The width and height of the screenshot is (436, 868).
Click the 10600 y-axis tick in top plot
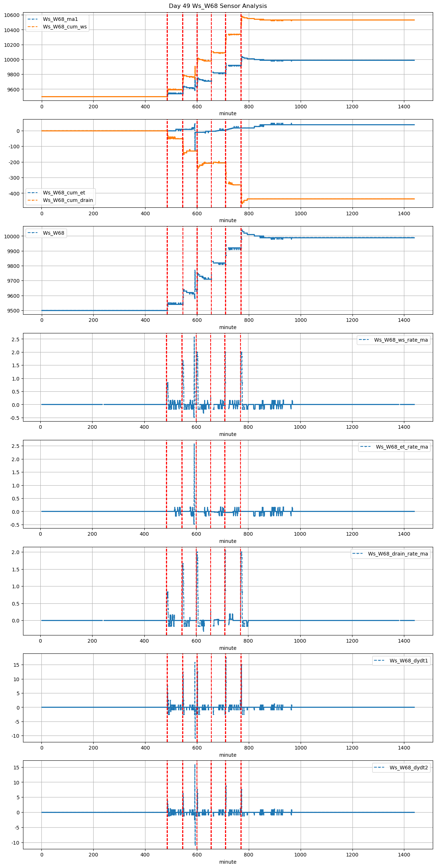[x=12, y=15]
